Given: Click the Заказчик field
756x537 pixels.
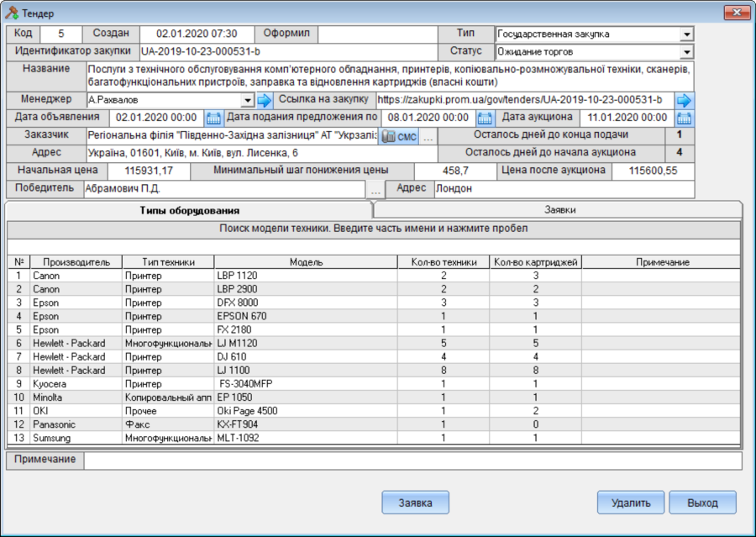Looking at the screenshot, I should [x=233, y=135].
